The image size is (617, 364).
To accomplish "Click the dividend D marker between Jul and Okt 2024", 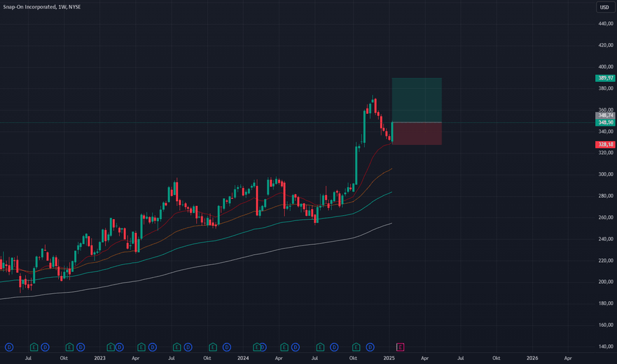I will [334, 347].
